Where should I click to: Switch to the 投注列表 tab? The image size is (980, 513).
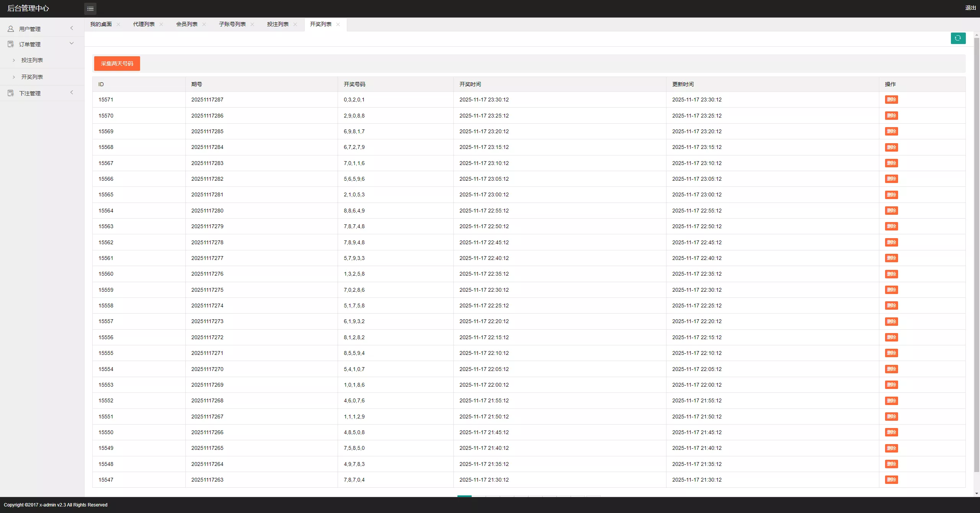coord(278,25)
